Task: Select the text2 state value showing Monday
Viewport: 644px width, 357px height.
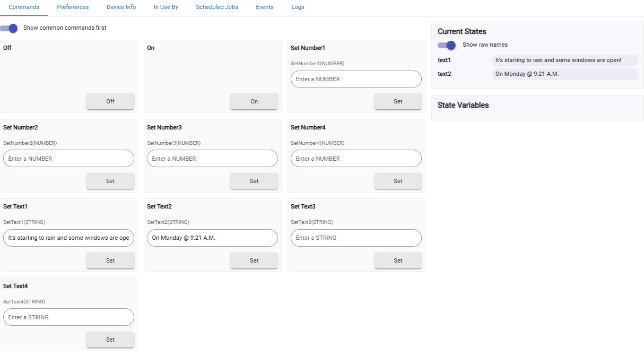Action: click(x=565, y=74)
